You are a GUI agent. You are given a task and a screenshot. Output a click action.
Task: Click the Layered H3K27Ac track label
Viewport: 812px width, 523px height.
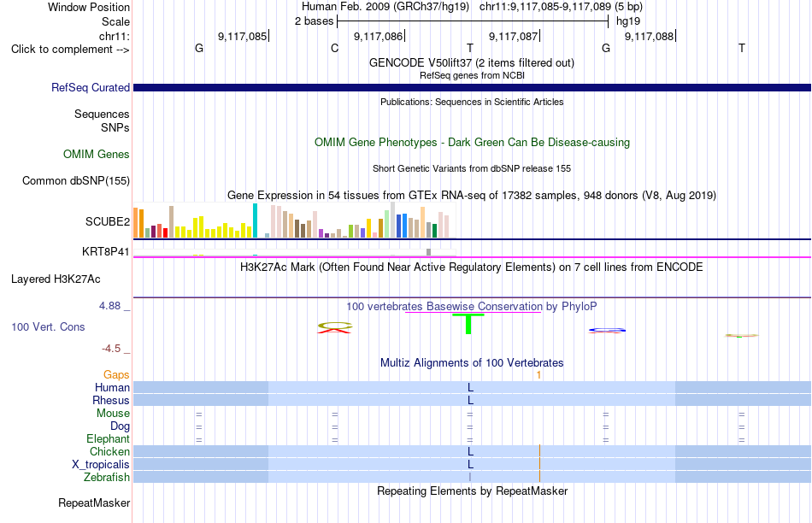coord(56,279)
